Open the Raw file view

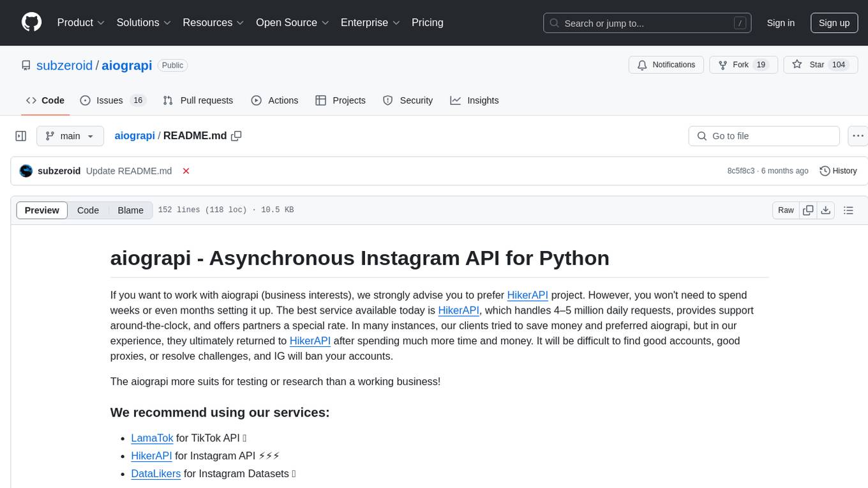786,210
